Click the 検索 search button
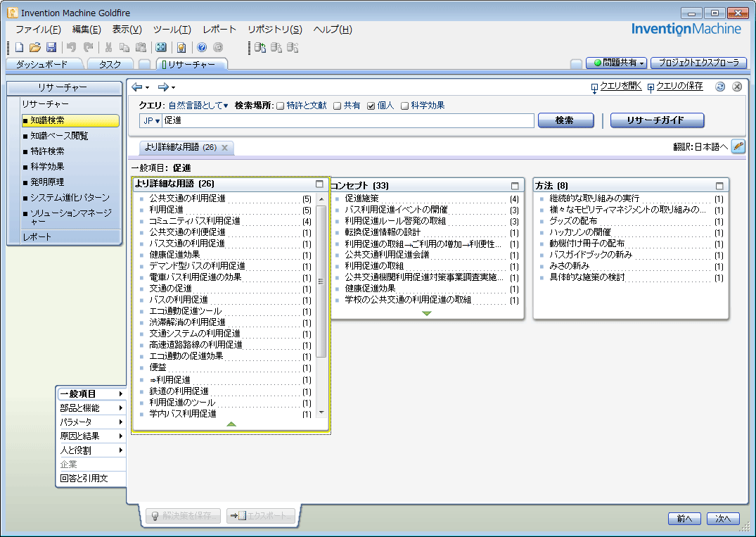 click(565, 120)
